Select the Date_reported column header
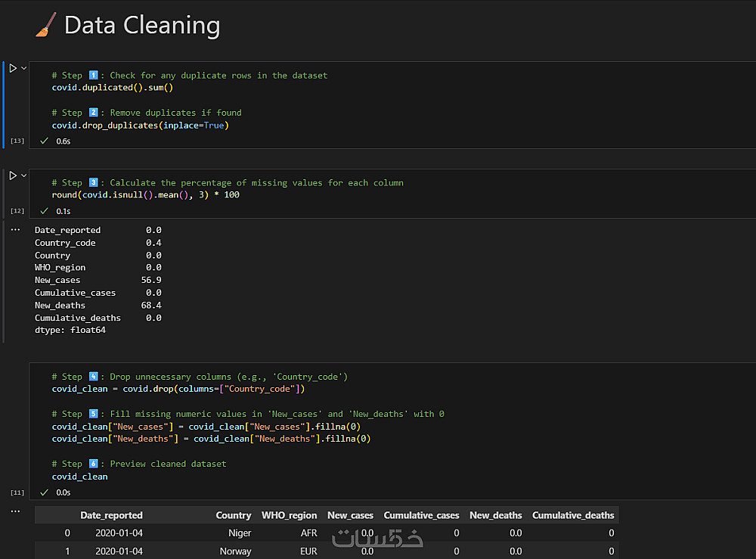Screen dimensions: 756x559 pos(111,515)
